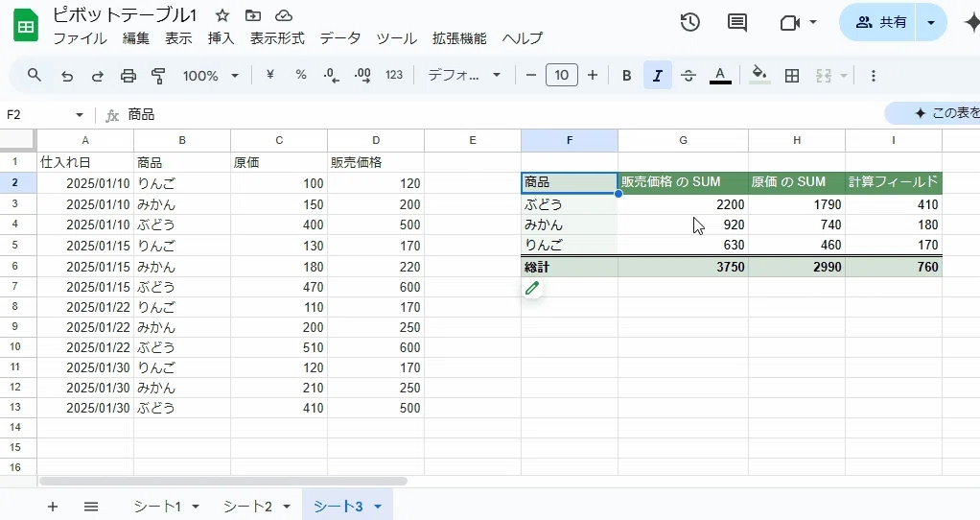Screen dimensions: 980x520
Task: Open the zoom 100% dropdown
Action: pos(211,76)
